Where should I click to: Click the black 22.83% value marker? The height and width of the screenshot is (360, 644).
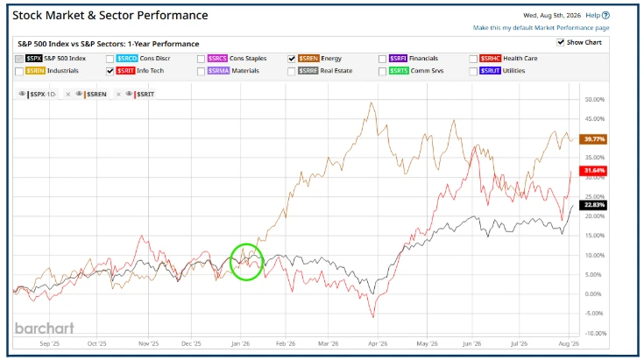[x=593, y=205]
